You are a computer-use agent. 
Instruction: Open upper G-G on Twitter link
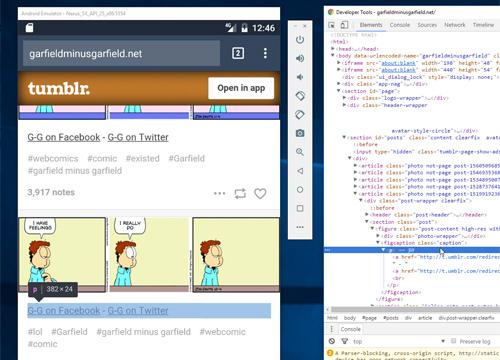coord(138,137)
